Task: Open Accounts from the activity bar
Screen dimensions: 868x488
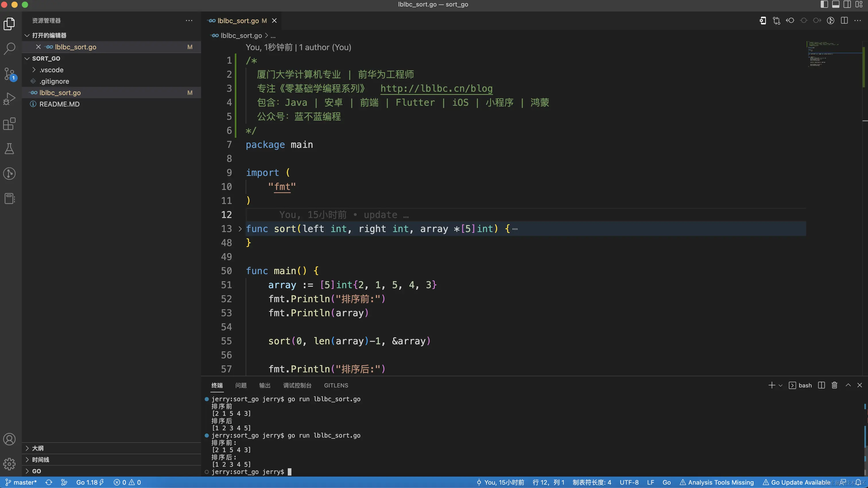Action: (9, 439)
